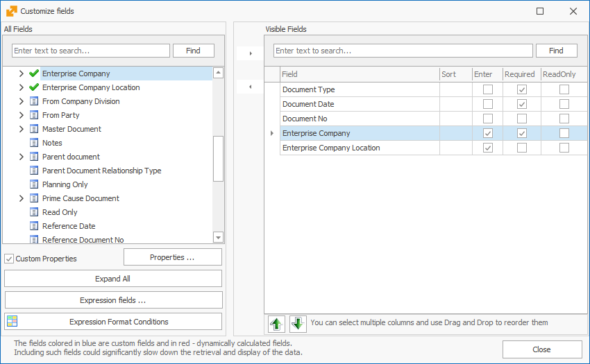Click the field icon beside Notes
590x364 pixels.
click(x=34, y=143)
